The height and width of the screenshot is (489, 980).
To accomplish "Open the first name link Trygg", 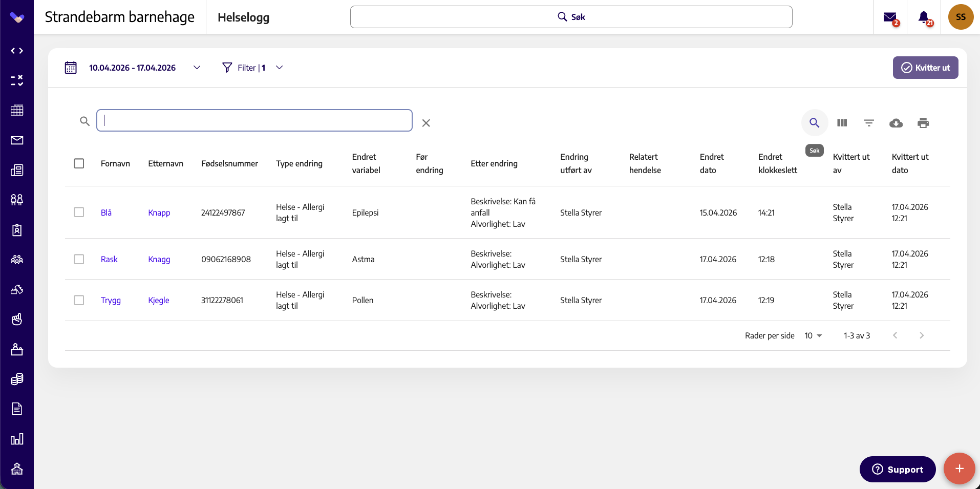I will point(111,300).
